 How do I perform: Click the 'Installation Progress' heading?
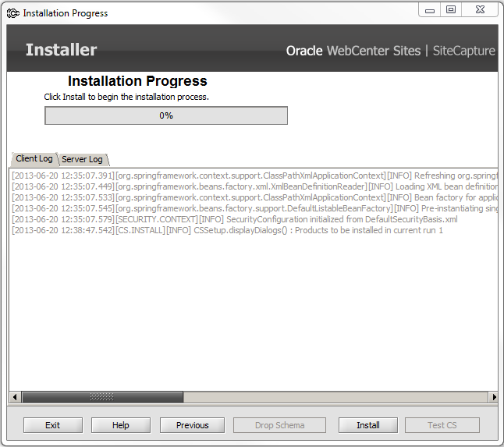tap(137, 81)
